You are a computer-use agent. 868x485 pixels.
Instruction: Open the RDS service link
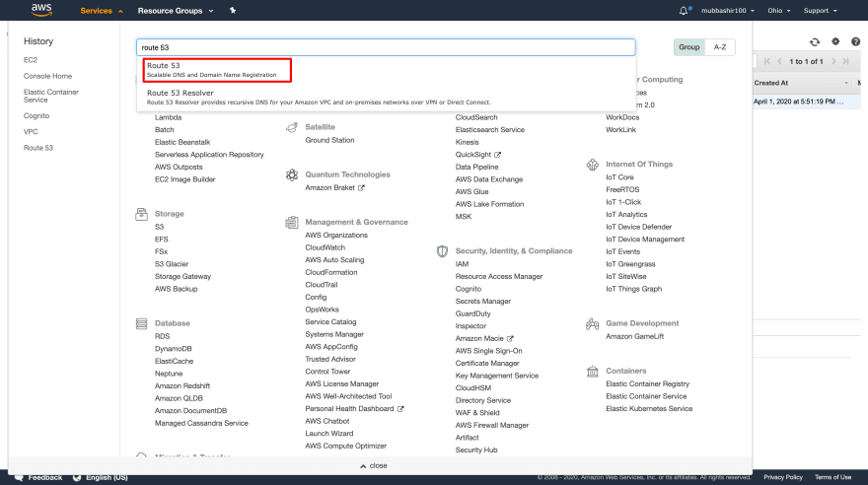pyautogui.click(x=162, y=336)
